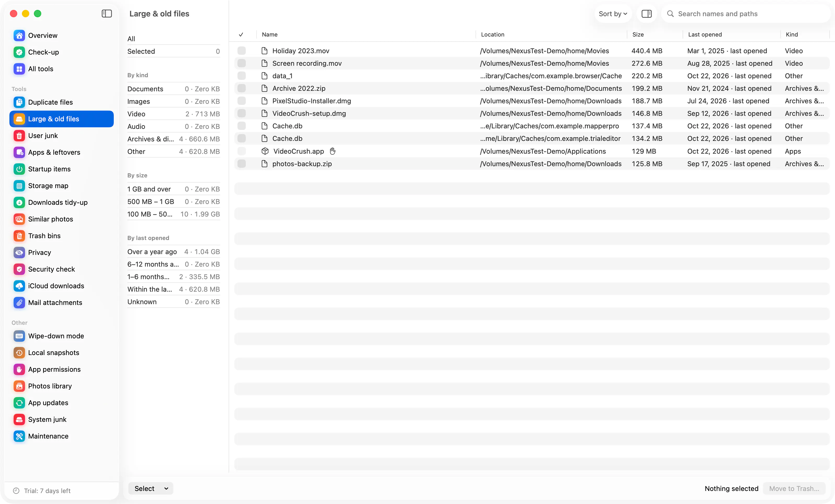Check the box for Holiday 2023.mov

pyautogui.click(x=242, y=51)
